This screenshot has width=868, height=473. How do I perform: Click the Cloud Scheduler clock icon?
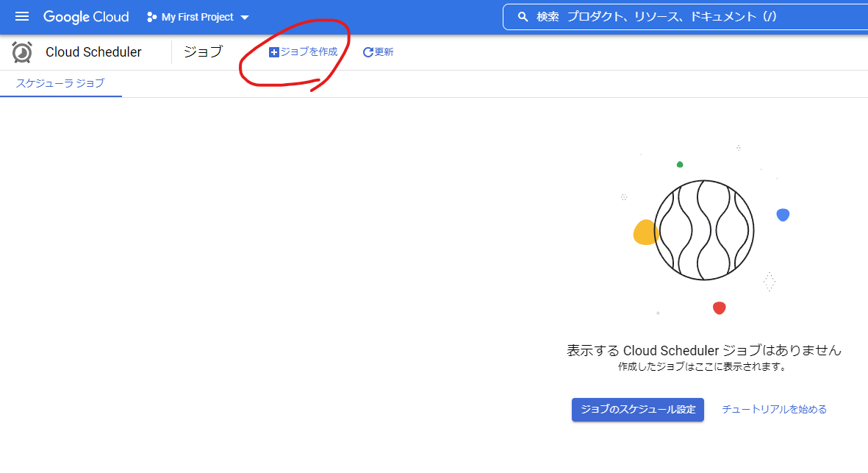pos(21,51)
